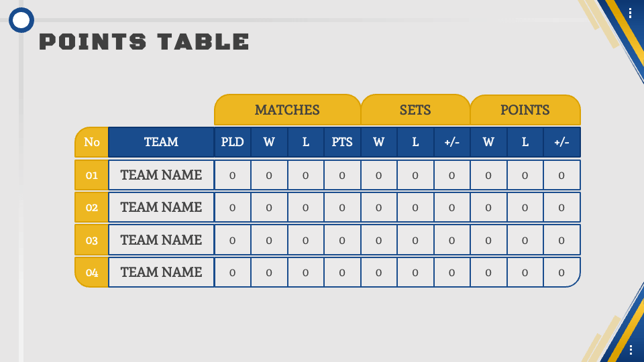Select the SETS header tab
644x362 pixels.
click(415, 109)
